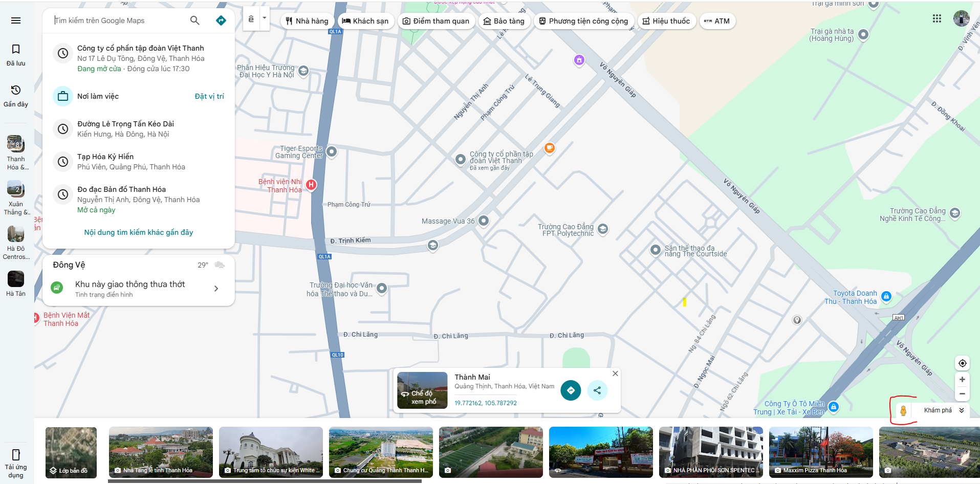Click Massage Vua 36 map pin
The width and height of the screenshot is (980, 484).
[x=483, y=221]
